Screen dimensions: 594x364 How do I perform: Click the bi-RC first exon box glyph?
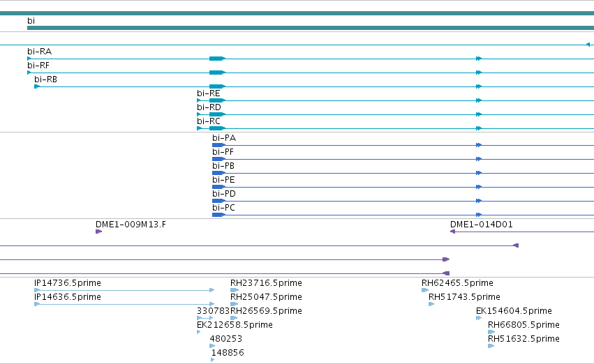(199, 128)
